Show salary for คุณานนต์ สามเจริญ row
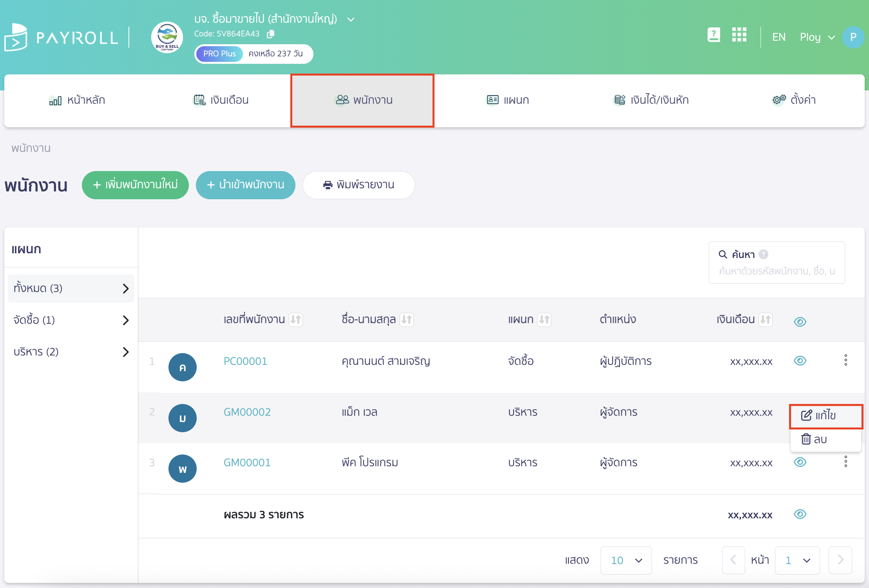The width and height of the screenshot is (869, 588). (x=800, y=361)
